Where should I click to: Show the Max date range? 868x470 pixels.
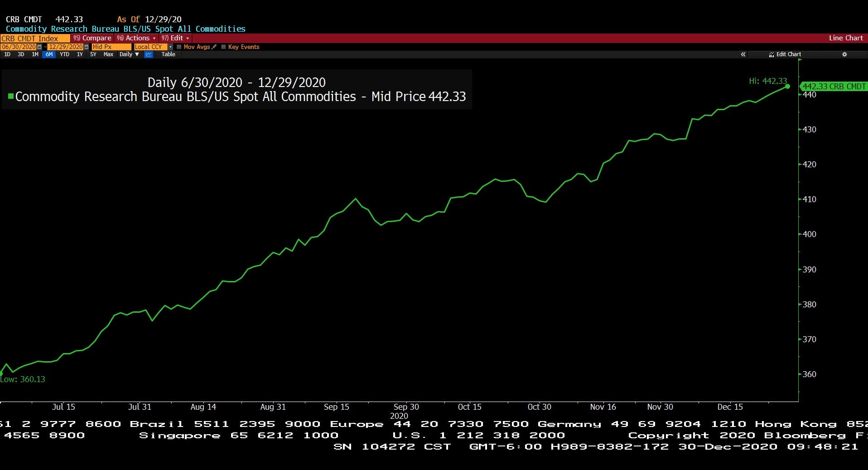click(108, 54)
